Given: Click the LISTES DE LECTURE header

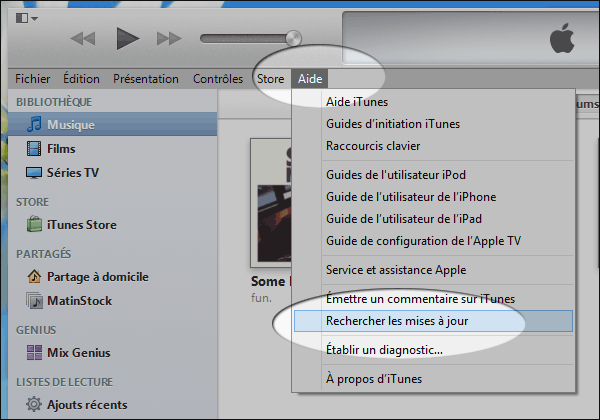Looking at the screenshot, I should [64, 382].
